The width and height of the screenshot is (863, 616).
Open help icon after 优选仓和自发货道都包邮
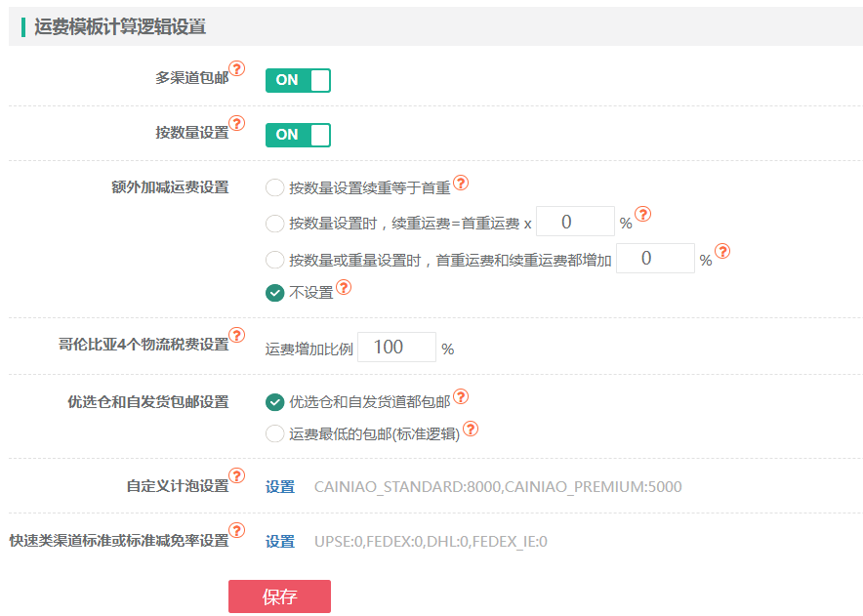(461, 396)
